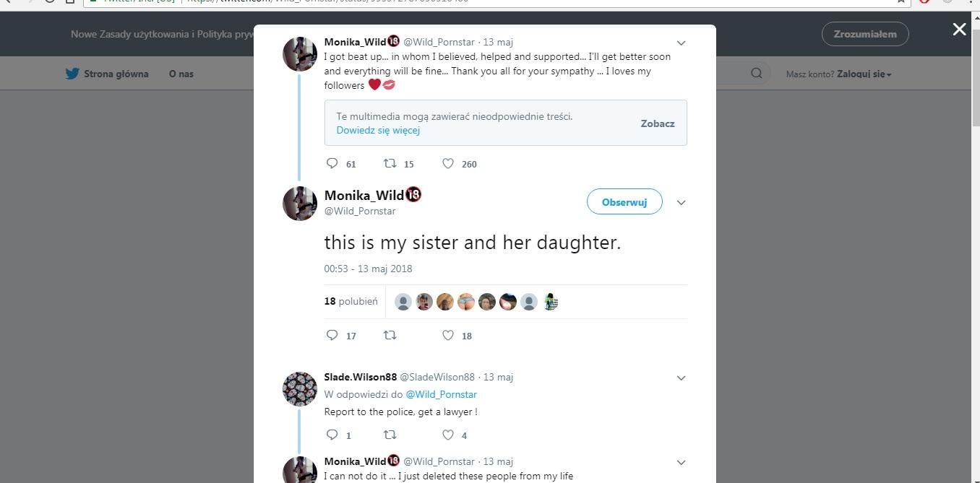Click reply icon on the main tweet
The width and height of the screenshot is (980, 483).
(332, 335)
